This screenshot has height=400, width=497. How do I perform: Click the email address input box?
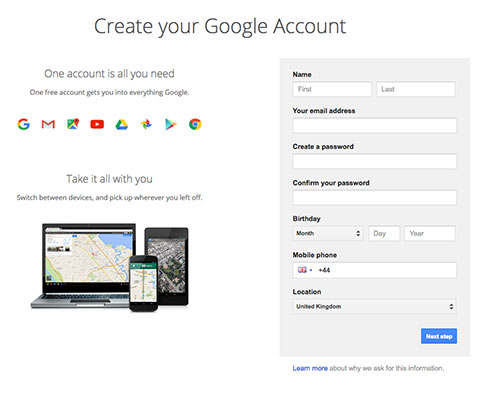point(375,126)
